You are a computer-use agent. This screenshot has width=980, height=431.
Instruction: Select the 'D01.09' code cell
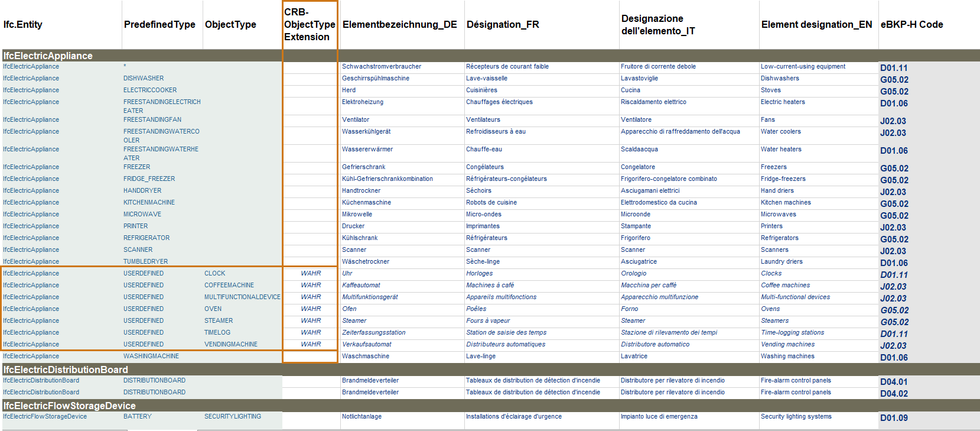pos(894,418)
